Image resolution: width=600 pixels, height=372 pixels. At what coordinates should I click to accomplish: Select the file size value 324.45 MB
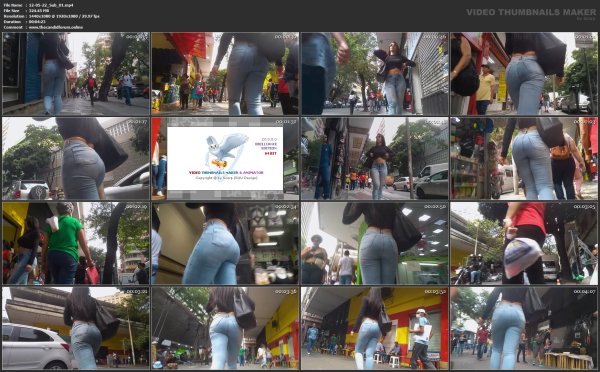[x=39, y=11]
